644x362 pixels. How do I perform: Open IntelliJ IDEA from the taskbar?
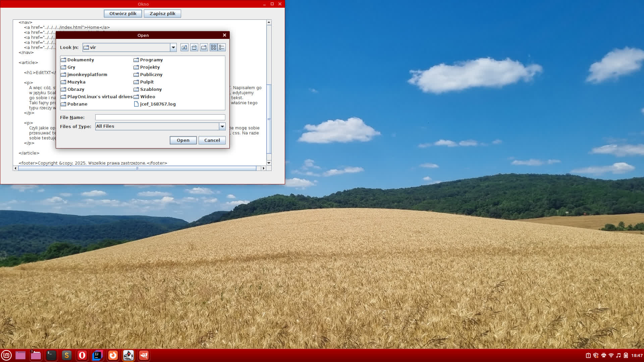coord(97,355)
